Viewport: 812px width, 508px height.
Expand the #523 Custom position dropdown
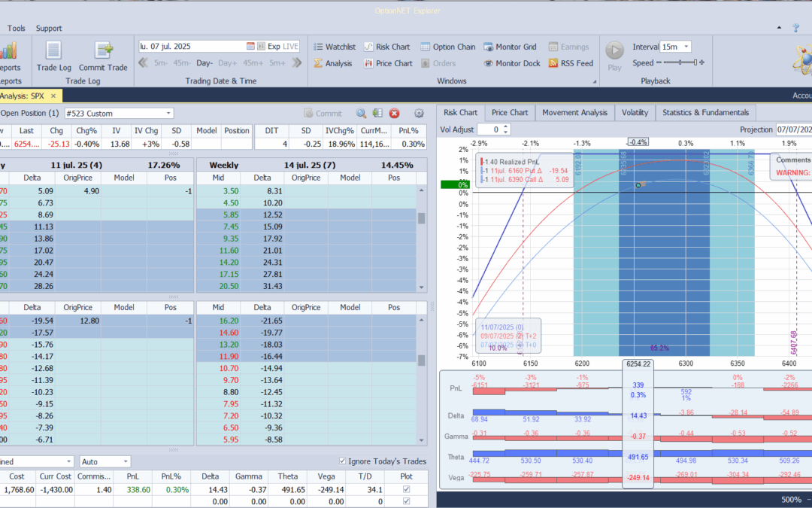tap(168, 113)
